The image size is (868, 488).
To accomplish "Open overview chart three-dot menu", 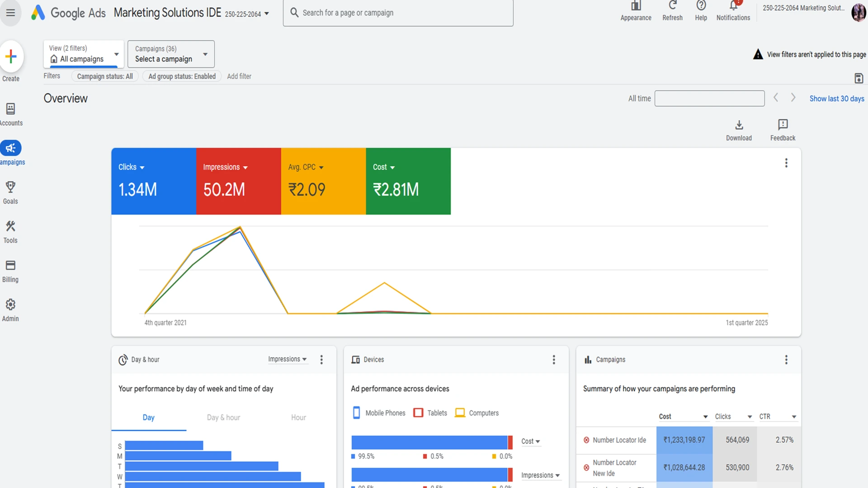I will 786,163.
